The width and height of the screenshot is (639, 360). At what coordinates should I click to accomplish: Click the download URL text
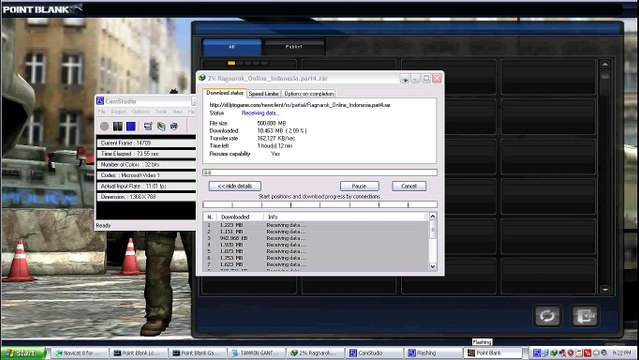coord(300,105)
